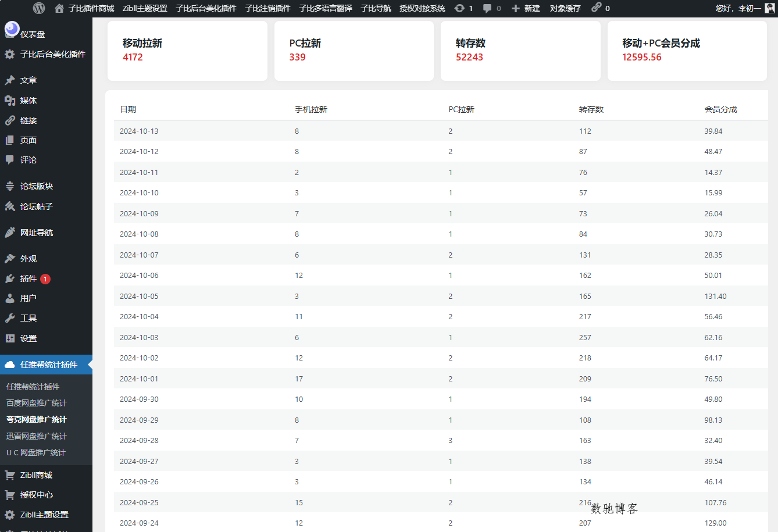Click the 转存数 summary card value 52243
This screenshot has width=778, height=532.
[x=469, y=57]
